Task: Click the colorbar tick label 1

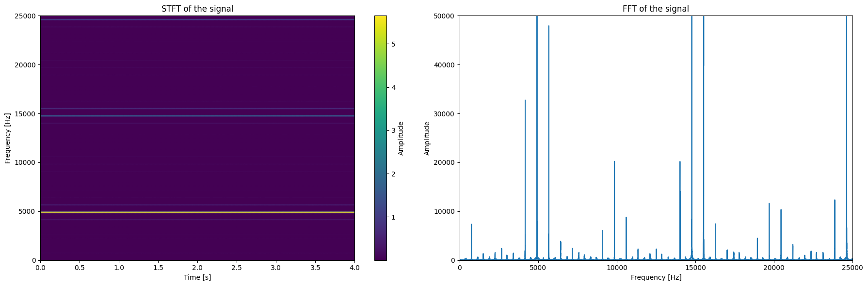Action: coord(394,217)
